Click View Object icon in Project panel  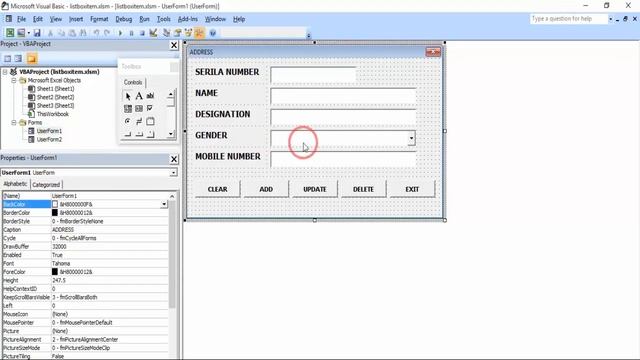pyautogui.click(x=18, y=58)
